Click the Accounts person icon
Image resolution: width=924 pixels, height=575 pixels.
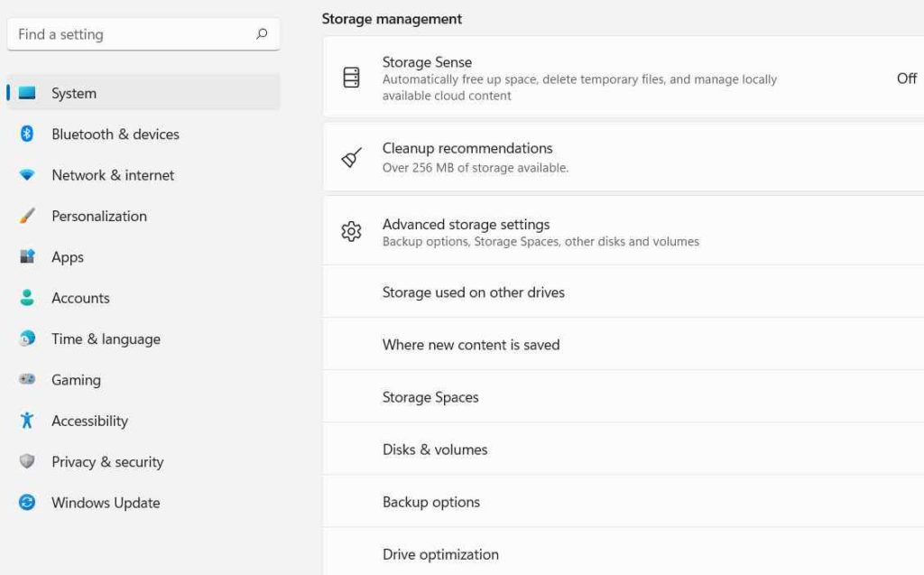point(27,297)
